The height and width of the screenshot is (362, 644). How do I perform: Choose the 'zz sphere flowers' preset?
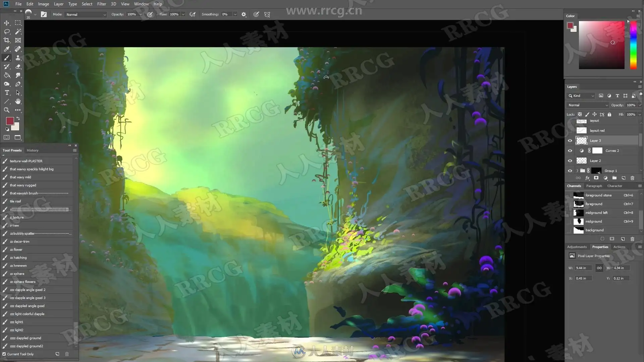[x=22, y=282]
